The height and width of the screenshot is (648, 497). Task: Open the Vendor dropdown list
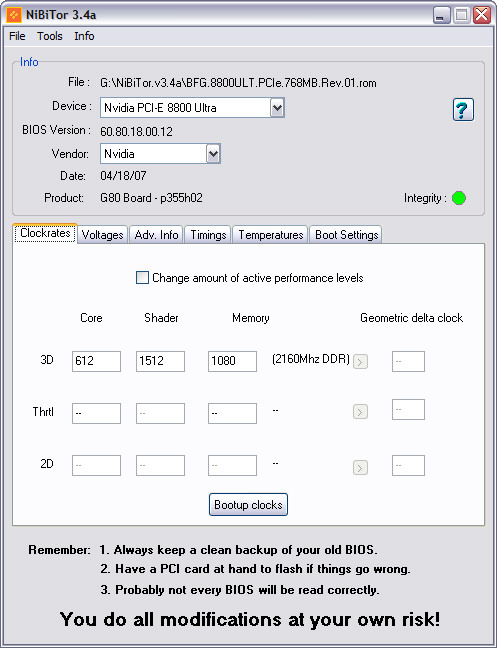click(213, 154)
